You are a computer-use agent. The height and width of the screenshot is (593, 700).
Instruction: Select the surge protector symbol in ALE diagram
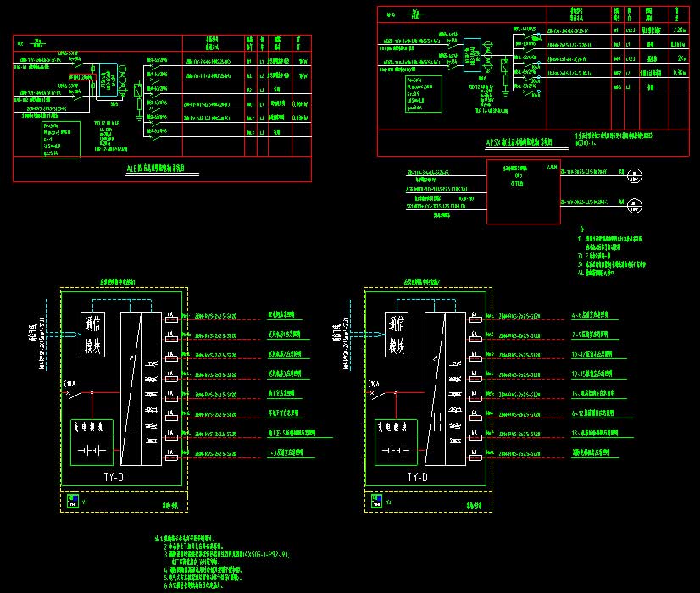(x=138, y=91)
